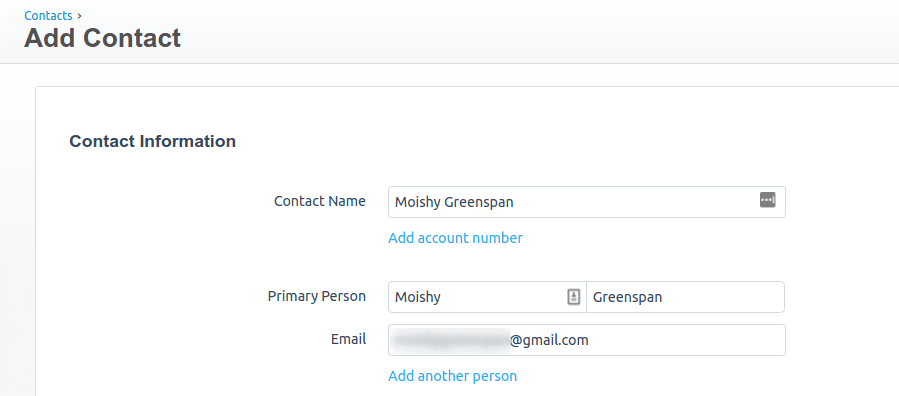Viewport: 899px width, 396px height.
Task: Focus the last name field containing Greenspan
Action: click(x=685, y=297)
